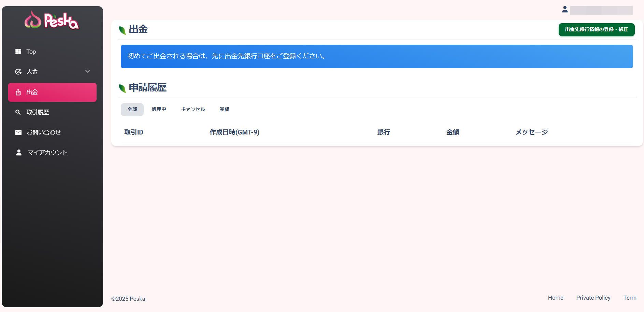Click the blue bank registration notice banner
644x312 pixels.
pyautogui.click(x=376, y=56)
